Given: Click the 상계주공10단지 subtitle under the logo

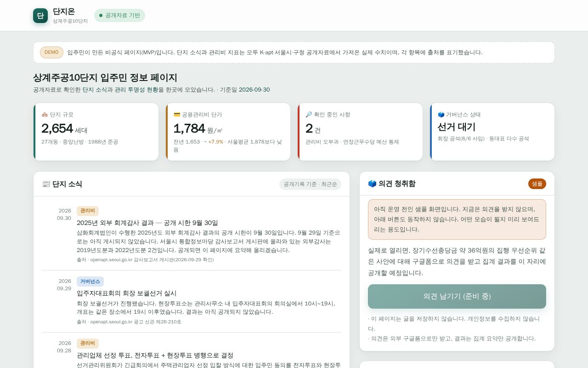Looking at the screenshot, I should 70,21.
